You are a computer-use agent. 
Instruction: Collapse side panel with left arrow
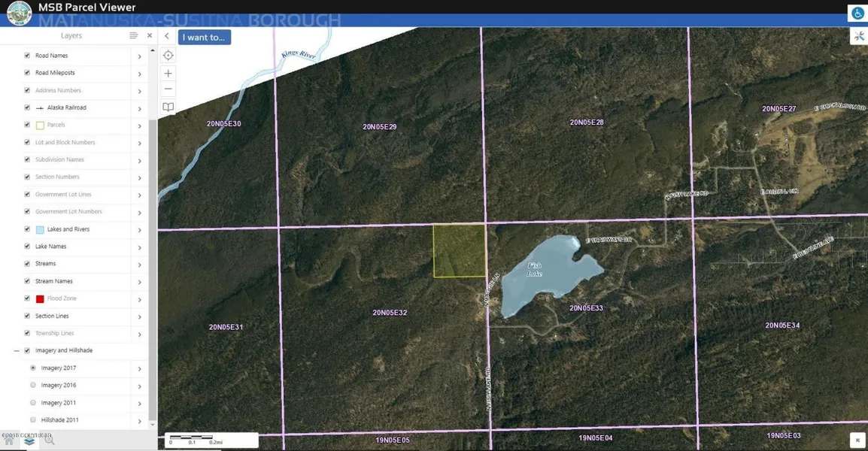point(167,36)
